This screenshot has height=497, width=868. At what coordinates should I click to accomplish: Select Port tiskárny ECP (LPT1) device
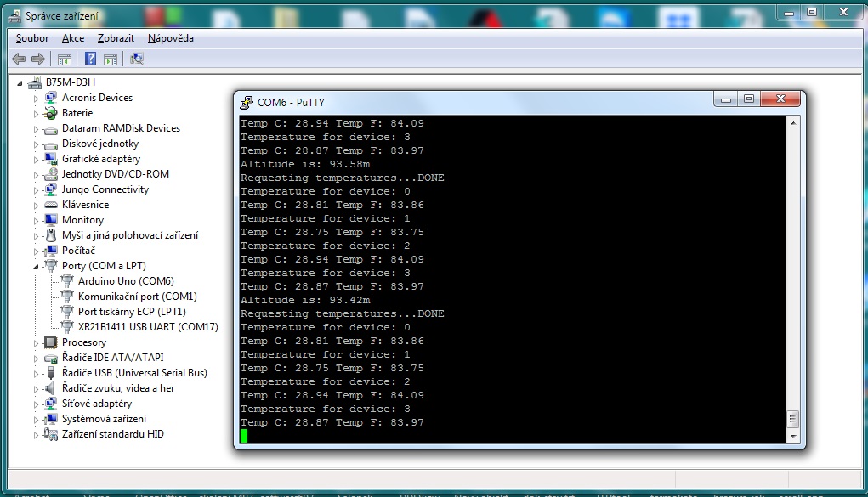[132, 312]
